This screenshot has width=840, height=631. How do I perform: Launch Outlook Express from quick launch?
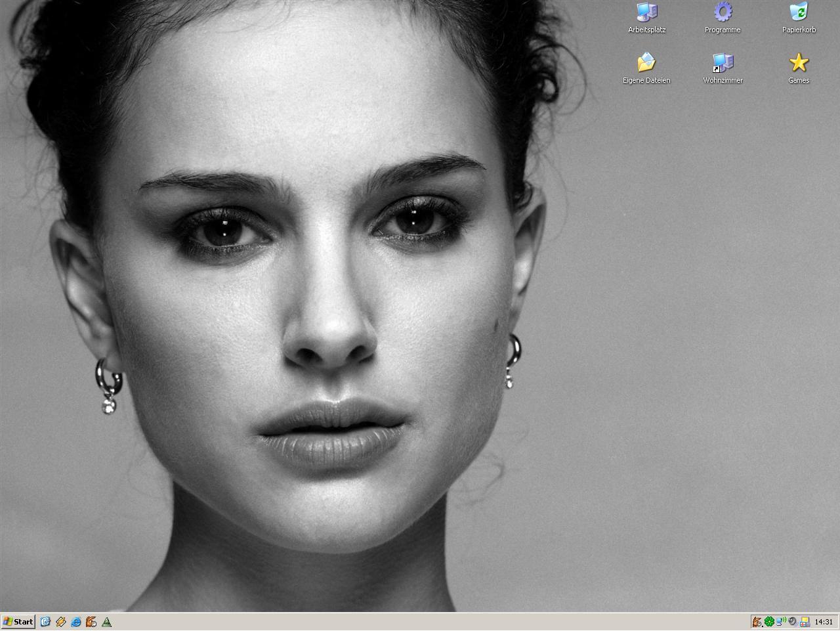pyautogui.click(x=45, y=622)
